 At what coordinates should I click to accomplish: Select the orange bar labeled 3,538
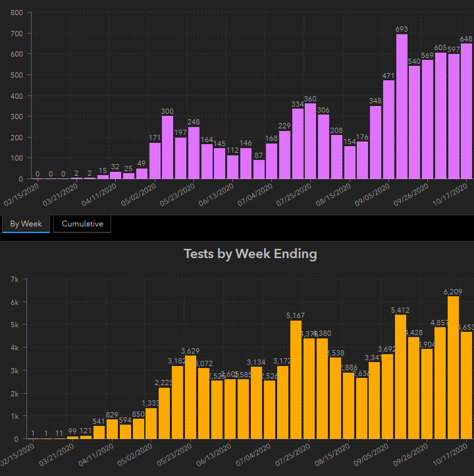coord(335,398)
